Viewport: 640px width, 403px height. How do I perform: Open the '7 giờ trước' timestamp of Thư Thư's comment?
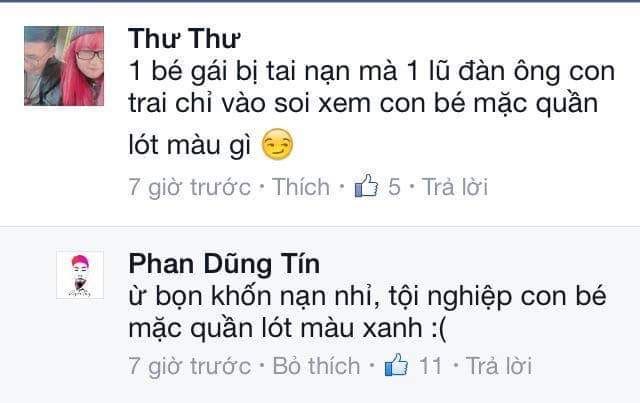(190, 187)
